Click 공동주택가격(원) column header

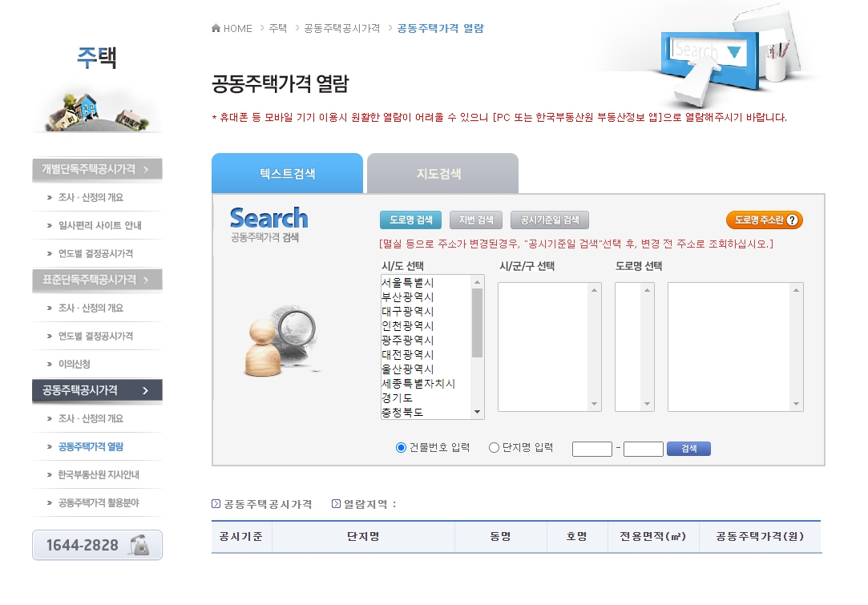[760, 536]
